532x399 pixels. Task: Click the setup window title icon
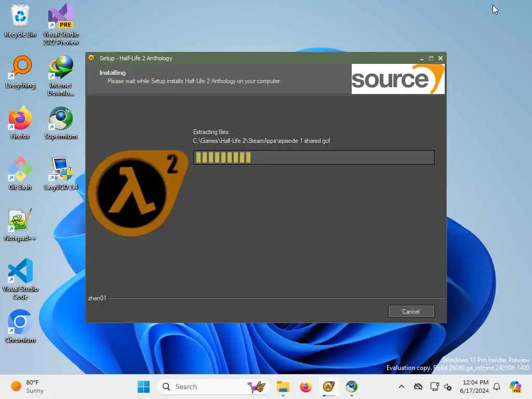click(x=91, y=58)
